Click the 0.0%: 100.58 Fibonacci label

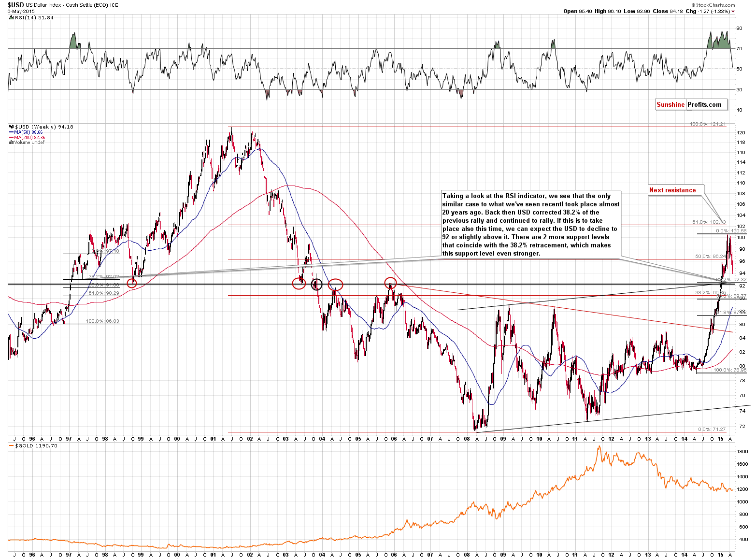[x=731, y=231]
